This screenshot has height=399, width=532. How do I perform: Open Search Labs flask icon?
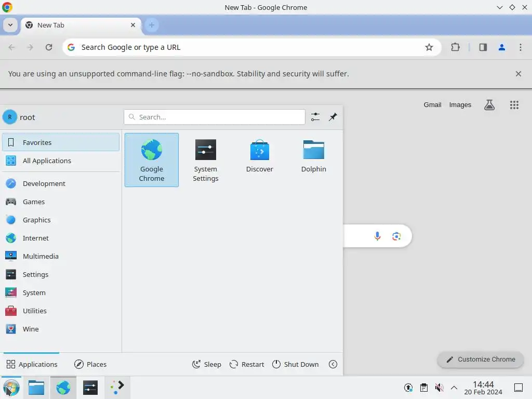tap(489, 105)
